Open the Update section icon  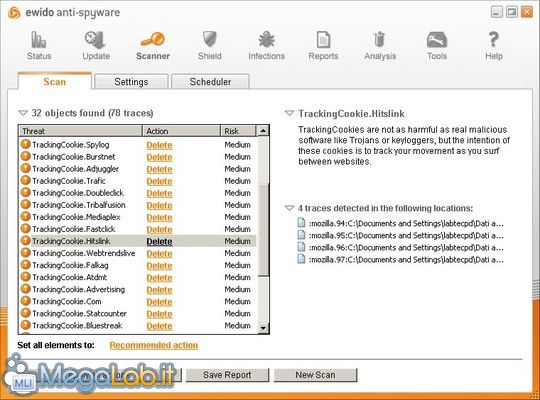tap(95, 40)
